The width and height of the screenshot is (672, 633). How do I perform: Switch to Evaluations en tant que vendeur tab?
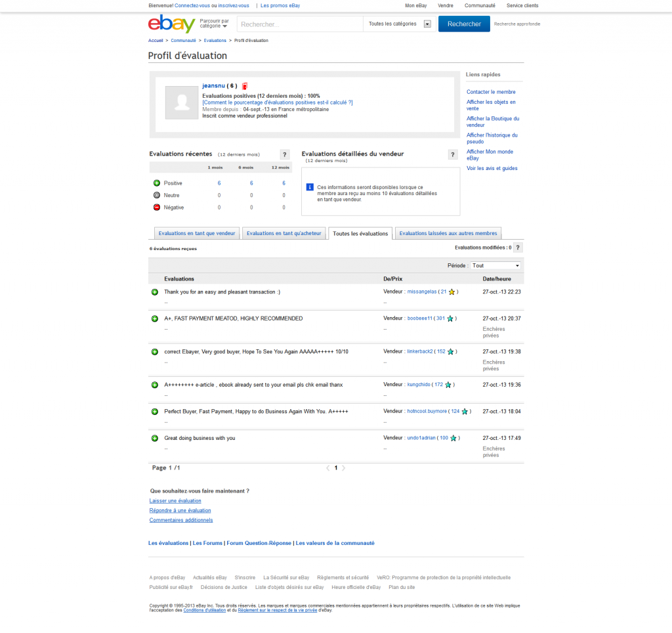[197, 233]
